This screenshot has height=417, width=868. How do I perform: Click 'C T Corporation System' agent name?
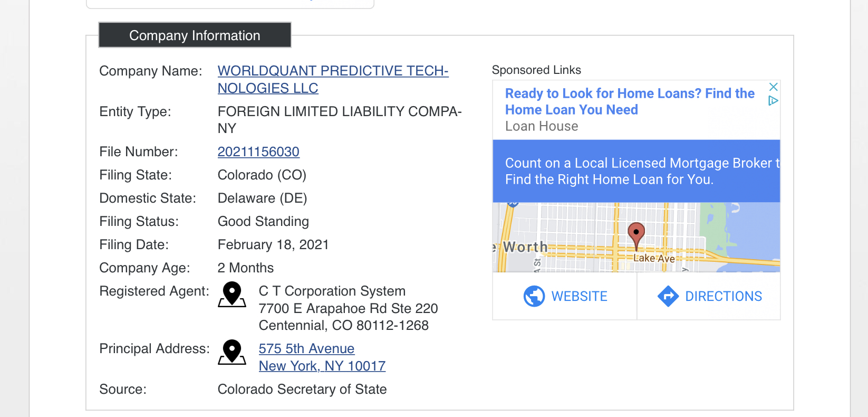coord(332,291)
